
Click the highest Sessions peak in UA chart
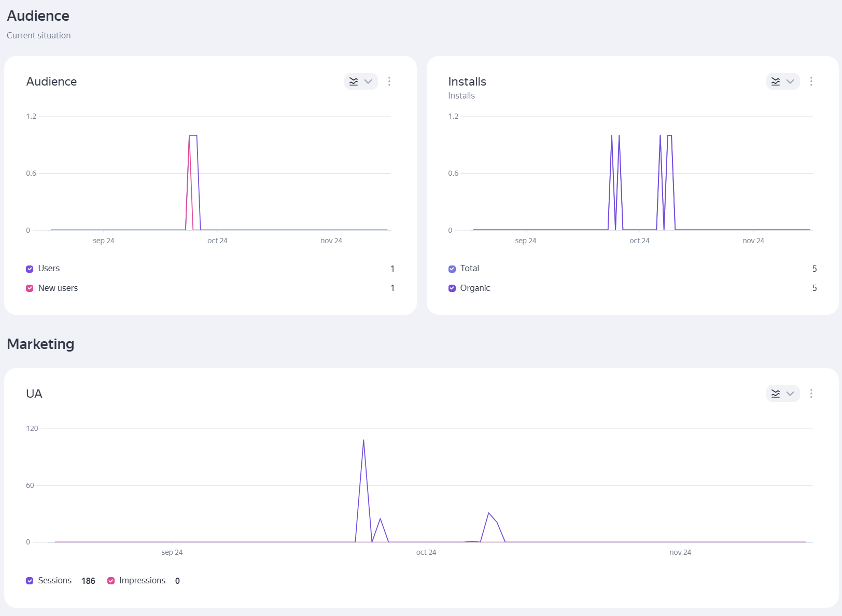[x=363, y=440]
